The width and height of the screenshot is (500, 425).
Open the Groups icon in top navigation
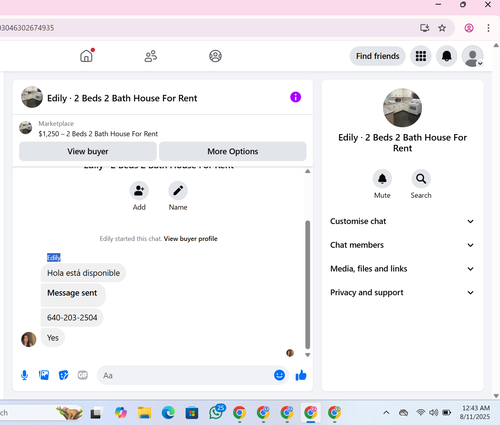215,56
